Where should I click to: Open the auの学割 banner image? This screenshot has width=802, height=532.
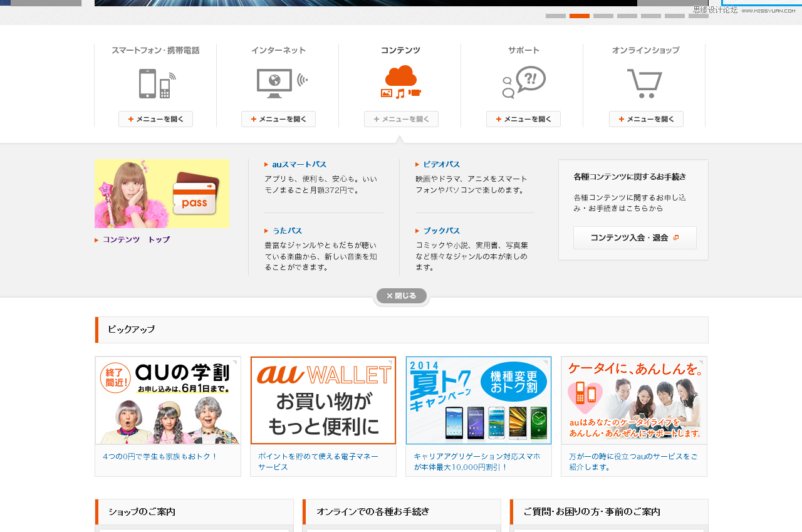tap(168, 400)
